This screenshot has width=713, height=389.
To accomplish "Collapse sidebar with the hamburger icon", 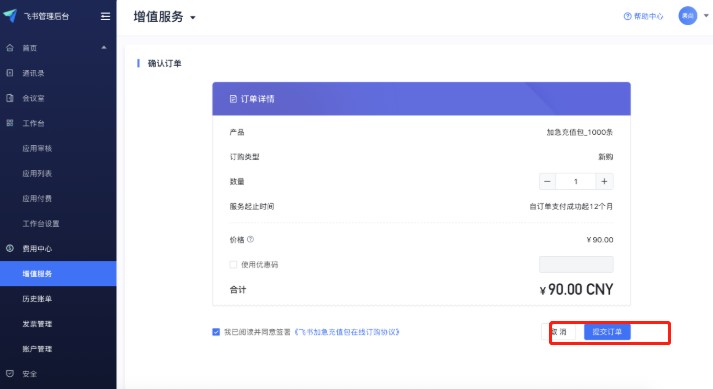I will tap(105, 16).
